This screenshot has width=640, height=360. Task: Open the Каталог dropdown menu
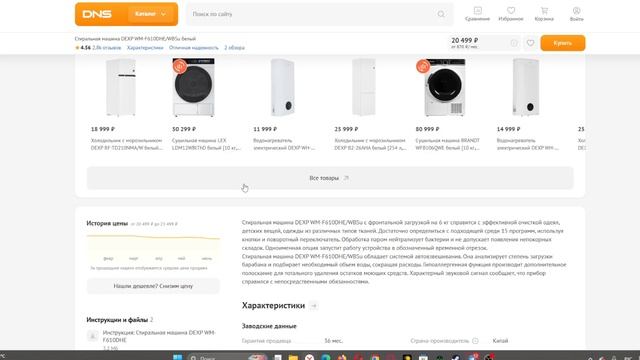[150, 14]
